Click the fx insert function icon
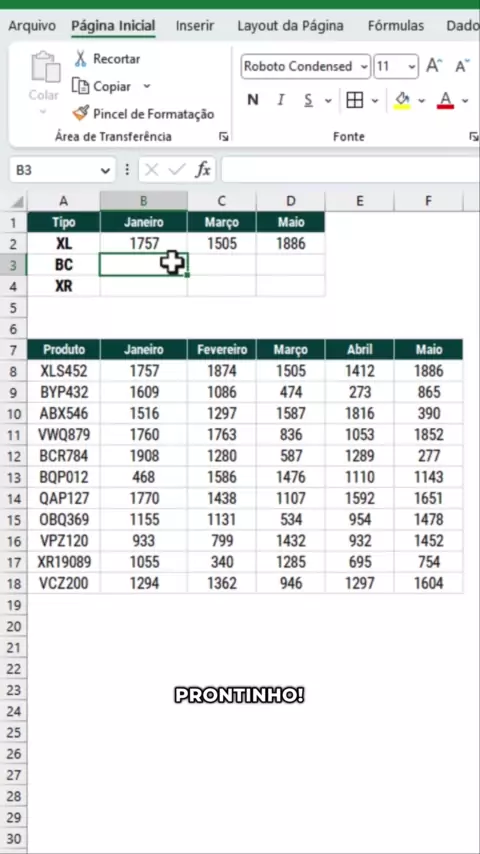 (x=203, y=170)
